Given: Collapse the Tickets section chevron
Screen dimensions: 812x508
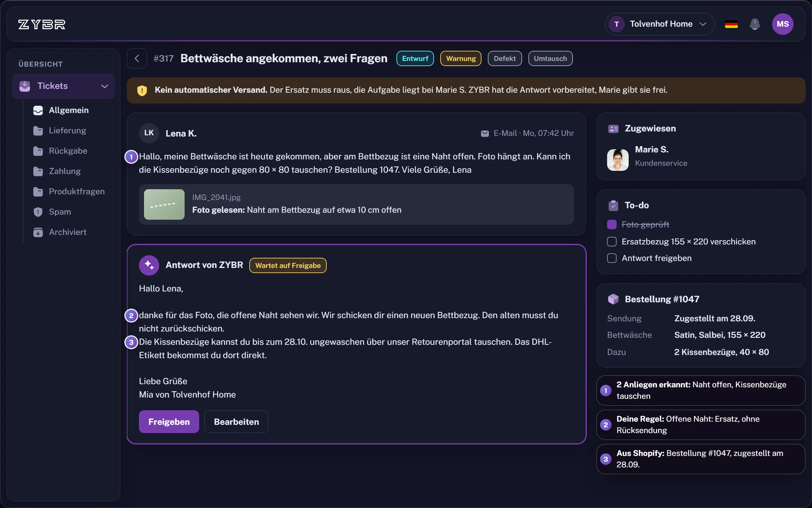Looking at the screenshot, I should pyautogui.click(x=105, y=86).
